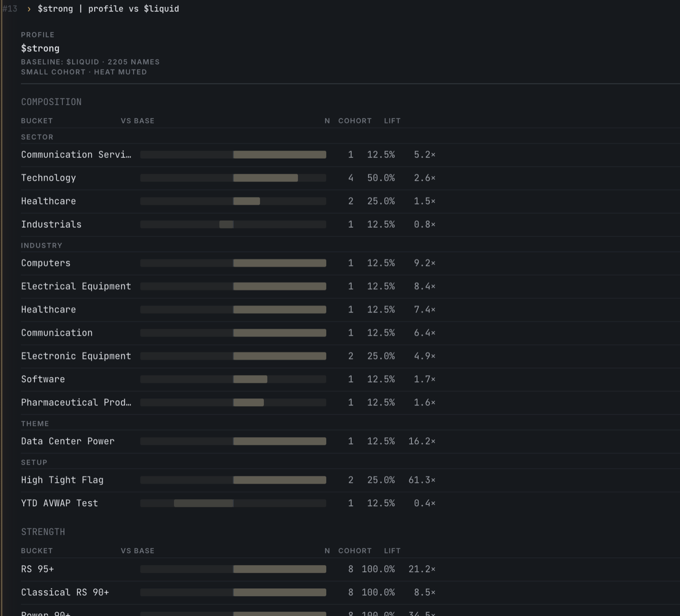Click the BUCKET column header under COMPOSITION
680x616 pixels.
[37, 120]
